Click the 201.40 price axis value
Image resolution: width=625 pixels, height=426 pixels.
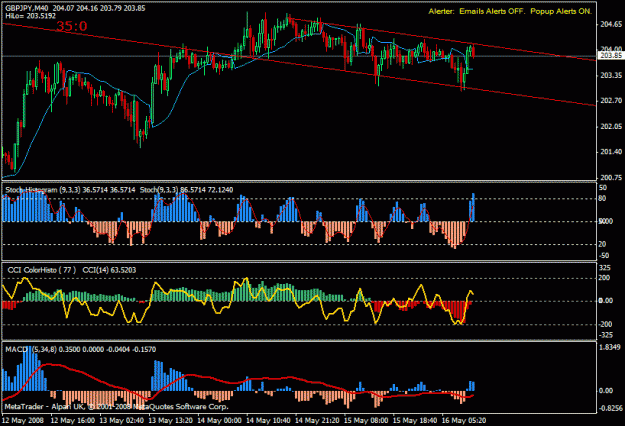pyautogui.click(x=611, y=152)
